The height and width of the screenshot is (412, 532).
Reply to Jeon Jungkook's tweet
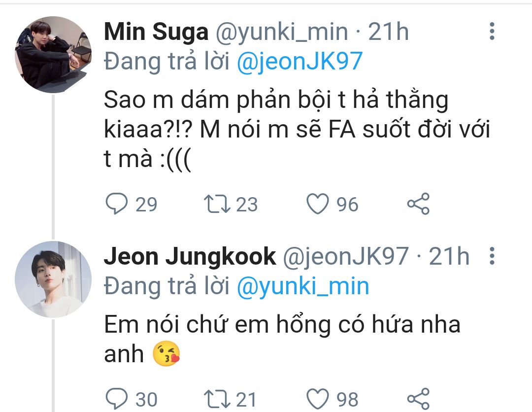(117, 398)
